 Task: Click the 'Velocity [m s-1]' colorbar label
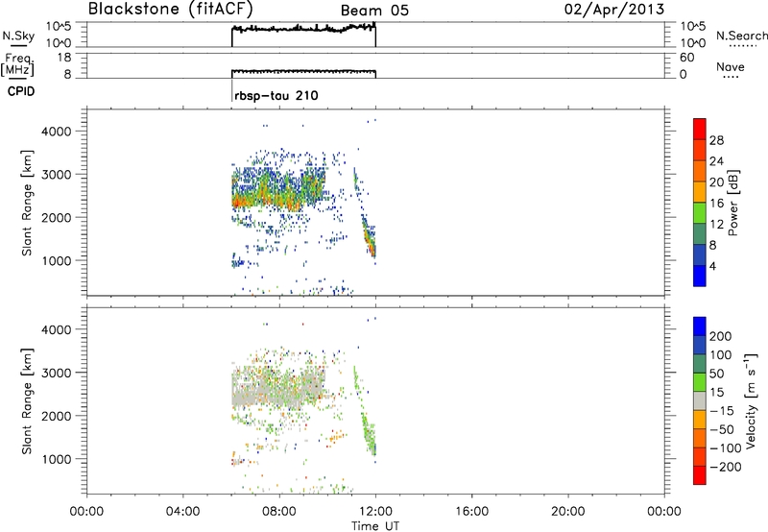751,400
